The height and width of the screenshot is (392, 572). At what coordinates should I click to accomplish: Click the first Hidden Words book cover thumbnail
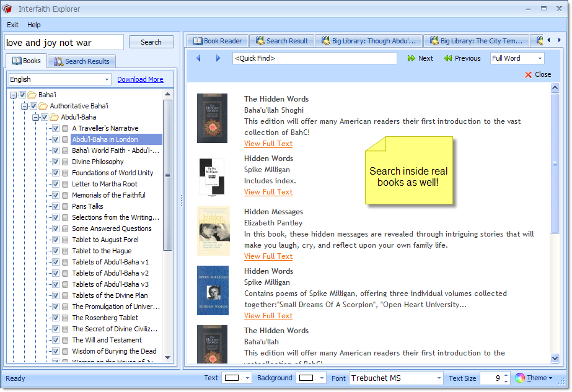click(212, 118)
